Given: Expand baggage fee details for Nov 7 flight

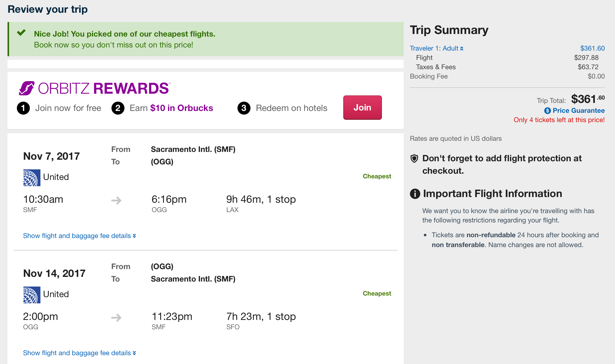Looking at the screenshot, I should coord(79,236).
